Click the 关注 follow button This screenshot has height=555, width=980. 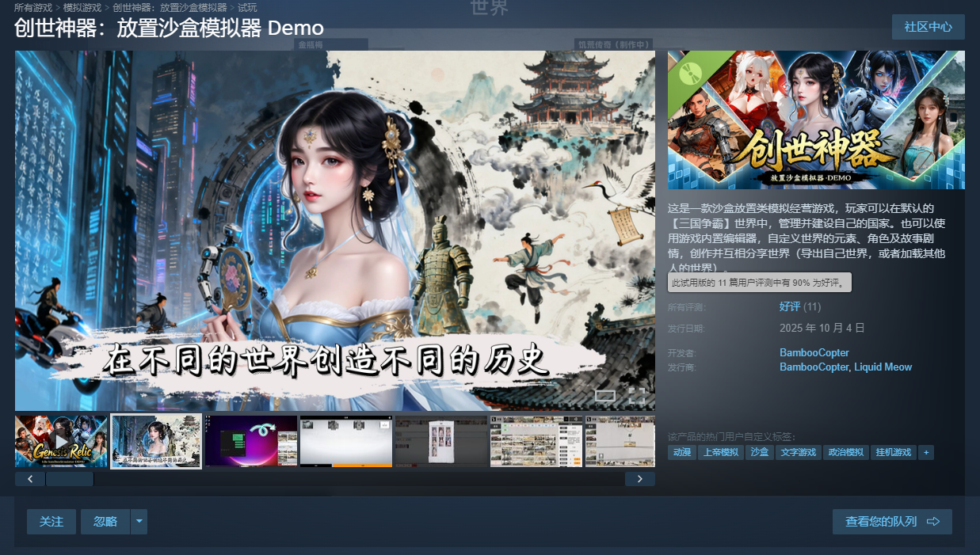(x=51, y=522)
